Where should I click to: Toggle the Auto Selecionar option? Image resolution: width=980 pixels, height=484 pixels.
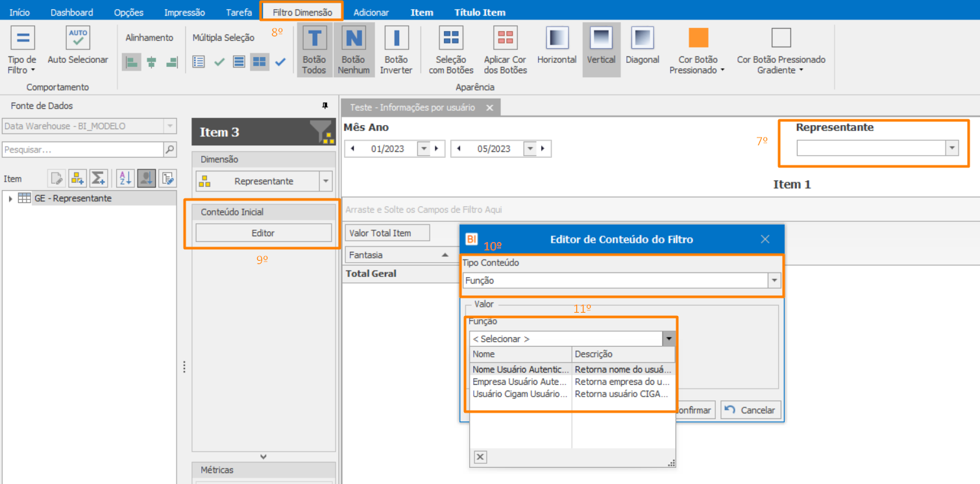pos(78,45)
